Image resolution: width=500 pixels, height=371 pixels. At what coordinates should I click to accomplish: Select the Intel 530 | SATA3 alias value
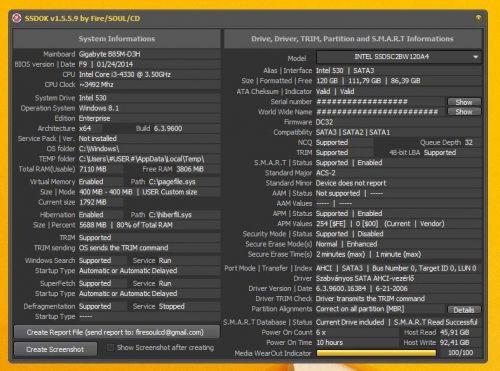(345, 71)
